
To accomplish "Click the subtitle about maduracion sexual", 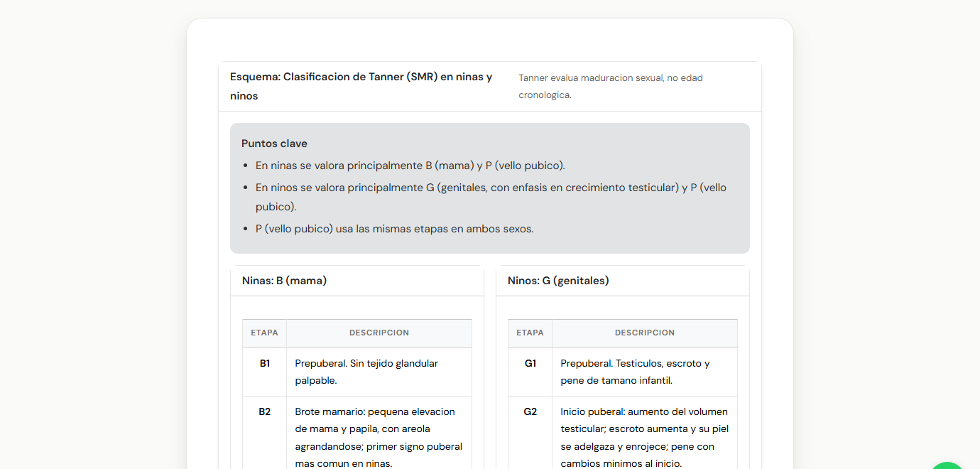I will tap(610, 86).
